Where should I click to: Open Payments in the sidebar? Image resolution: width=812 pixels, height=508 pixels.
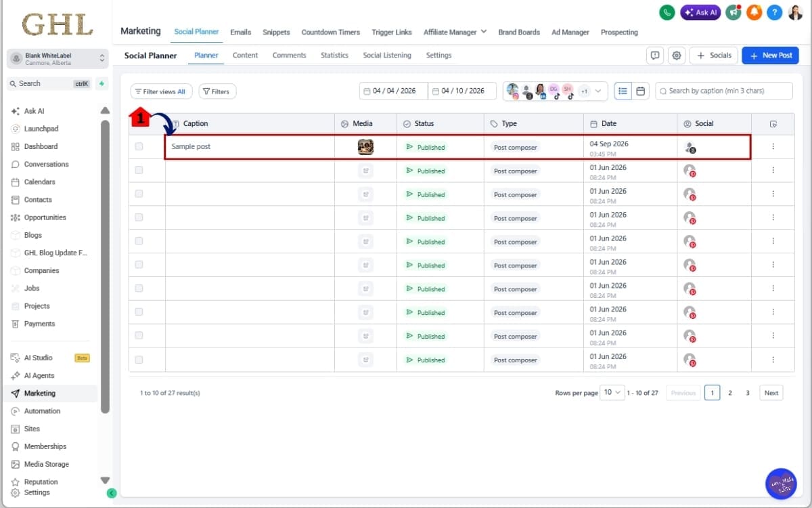39,324
